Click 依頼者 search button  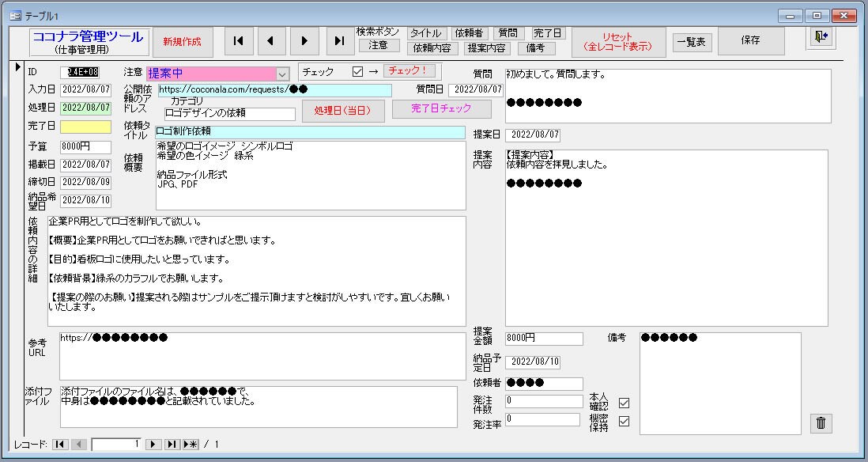point(469,33)
